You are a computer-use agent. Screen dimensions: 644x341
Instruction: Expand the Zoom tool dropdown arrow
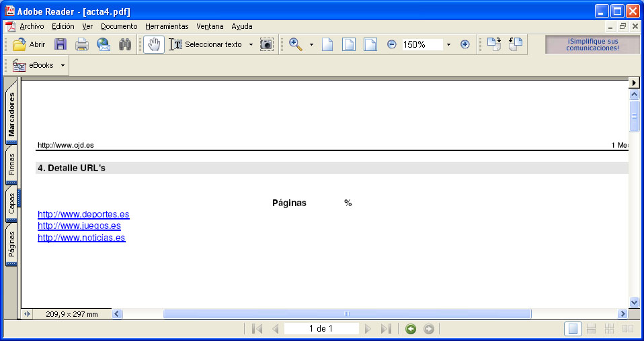311,44
